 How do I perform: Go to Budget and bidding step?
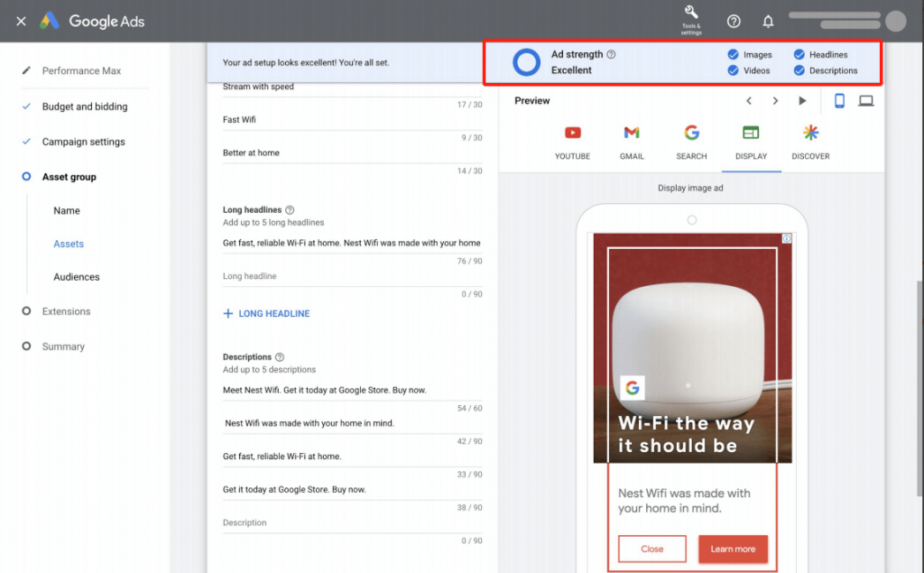click(85, 106)
